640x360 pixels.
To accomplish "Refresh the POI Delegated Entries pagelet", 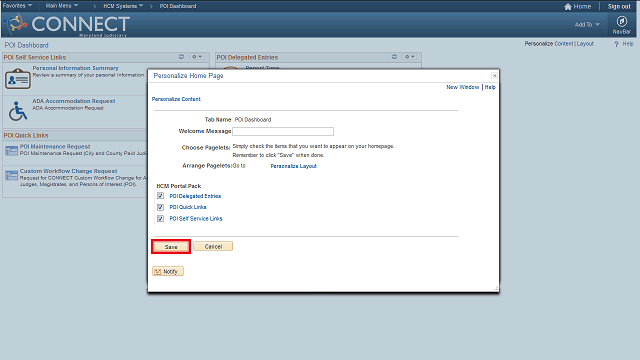I will pos(394,57).
